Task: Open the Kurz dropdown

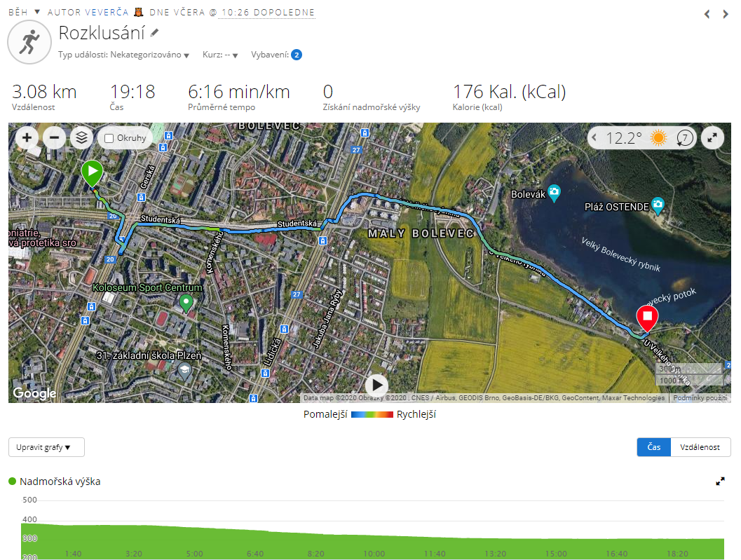Action: (x=221, y=55)
